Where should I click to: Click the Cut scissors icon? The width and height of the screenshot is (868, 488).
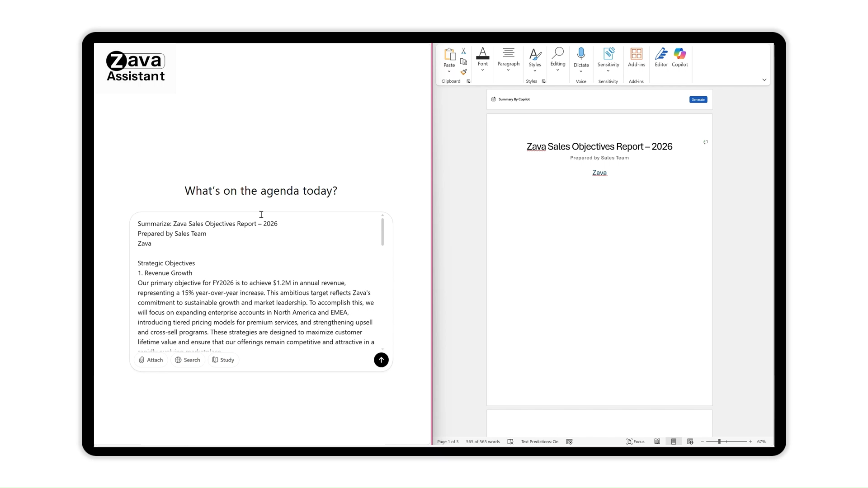(464, 52)
